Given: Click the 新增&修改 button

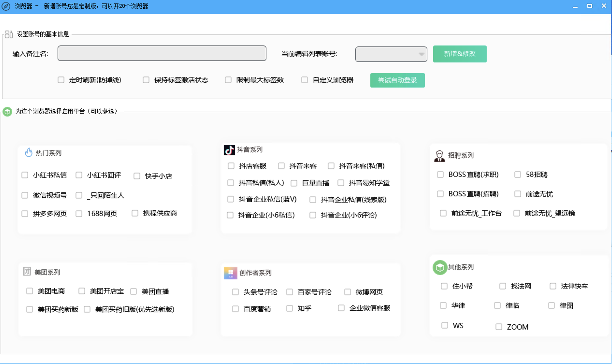Looking at the screenshot, I should coord(460,54).
